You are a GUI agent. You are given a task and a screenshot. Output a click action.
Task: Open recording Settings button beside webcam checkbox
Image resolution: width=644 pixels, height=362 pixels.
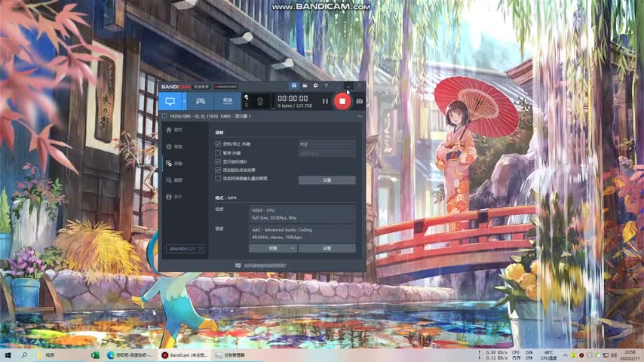click(x=327, y=180)
